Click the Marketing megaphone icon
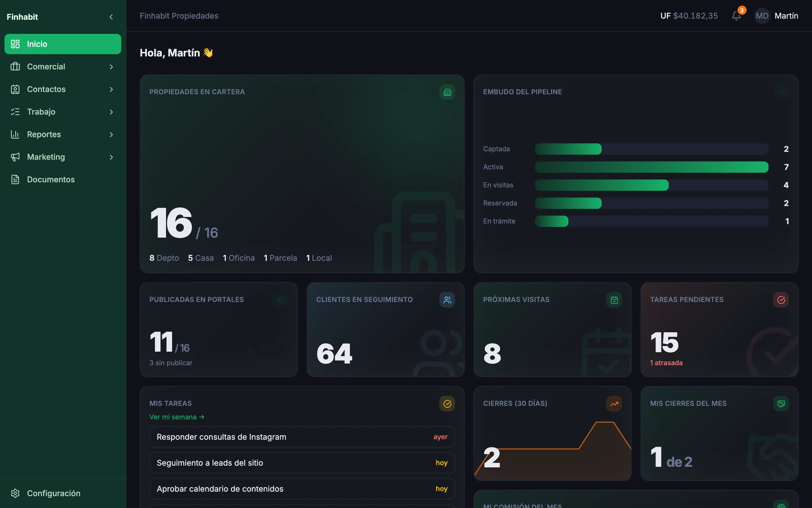812x508 pixels. [15, 157]
